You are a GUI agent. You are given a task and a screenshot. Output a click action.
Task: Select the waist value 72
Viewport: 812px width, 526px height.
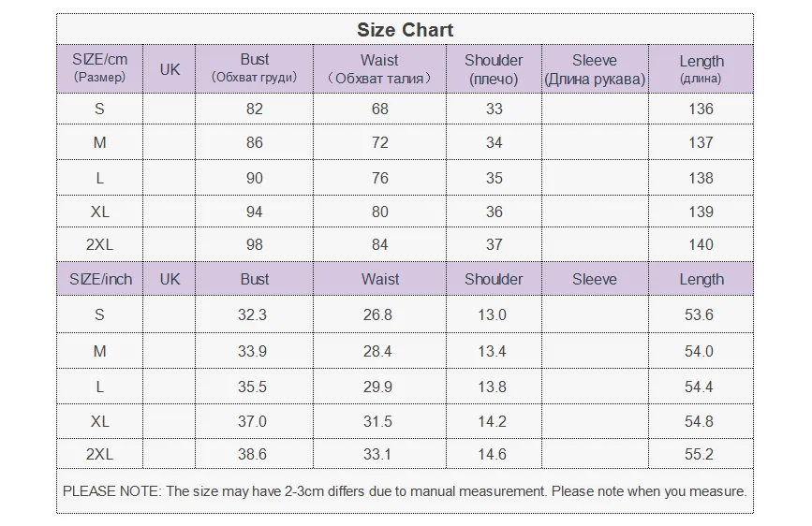[379, 143]
